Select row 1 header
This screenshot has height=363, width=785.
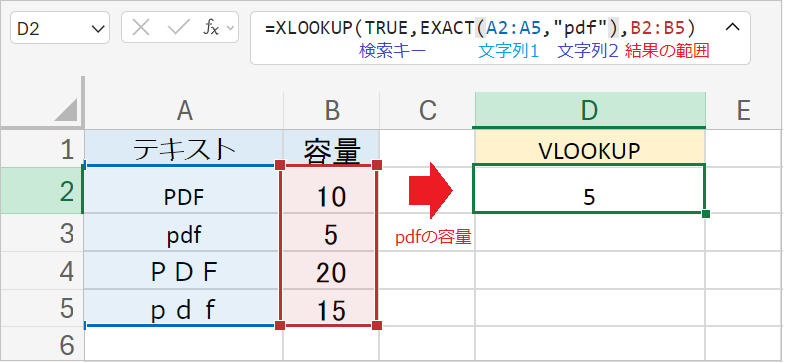[x=42, y=149]
